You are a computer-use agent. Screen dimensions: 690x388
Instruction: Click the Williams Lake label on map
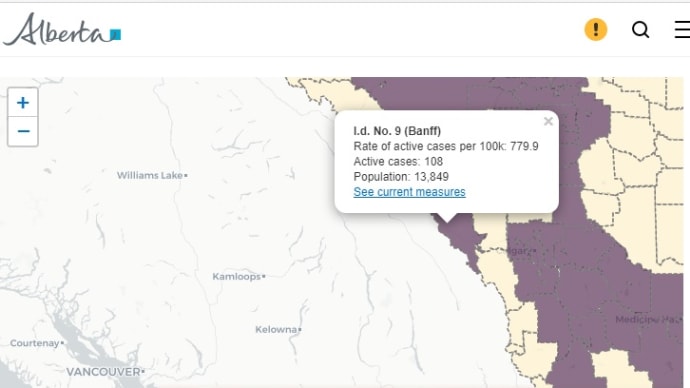point(150,175)
